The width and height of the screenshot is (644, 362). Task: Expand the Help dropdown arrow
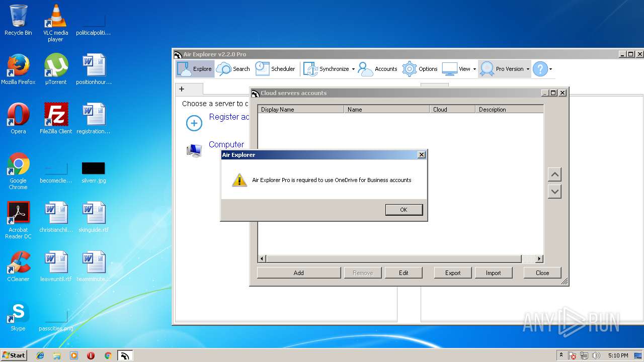click(x=550, y=69)
